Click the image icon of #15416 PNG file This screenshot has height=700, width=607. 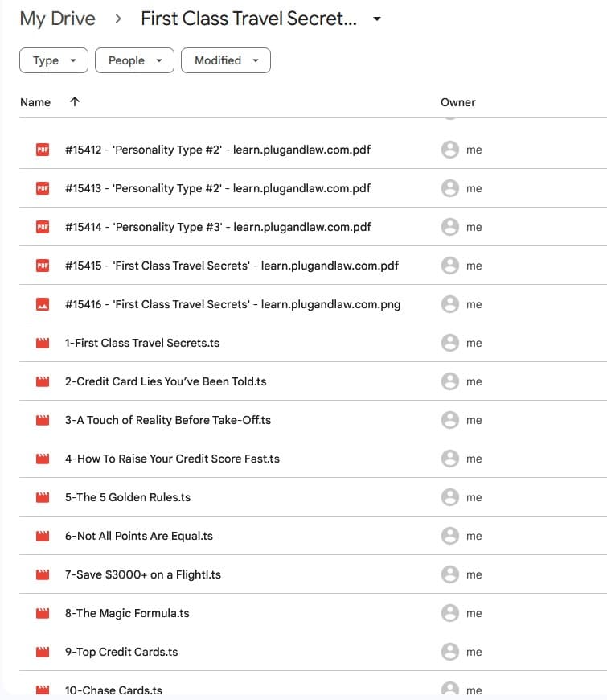[43, 304]
